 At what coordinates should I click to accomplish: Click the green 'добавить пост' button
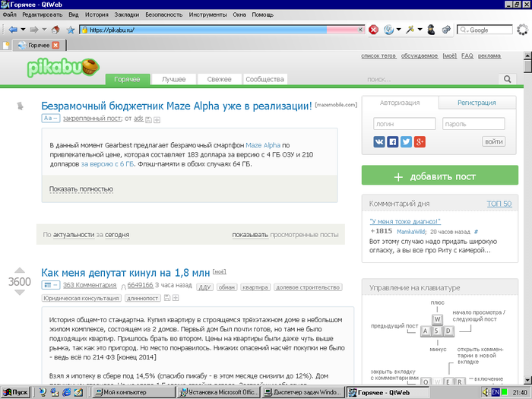[434, 176]
